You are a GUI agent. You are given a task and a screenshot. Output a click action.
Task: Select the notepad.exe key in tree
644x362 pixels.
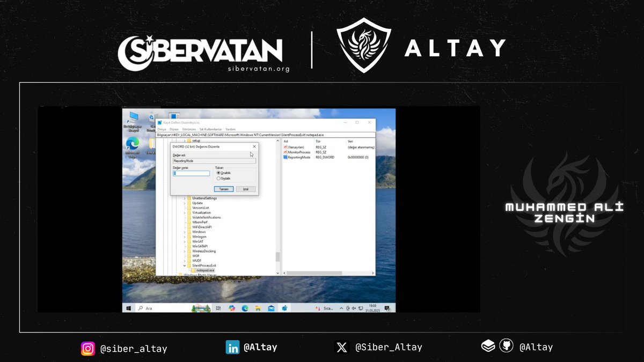pyautogui.click(x=205, y=270)
